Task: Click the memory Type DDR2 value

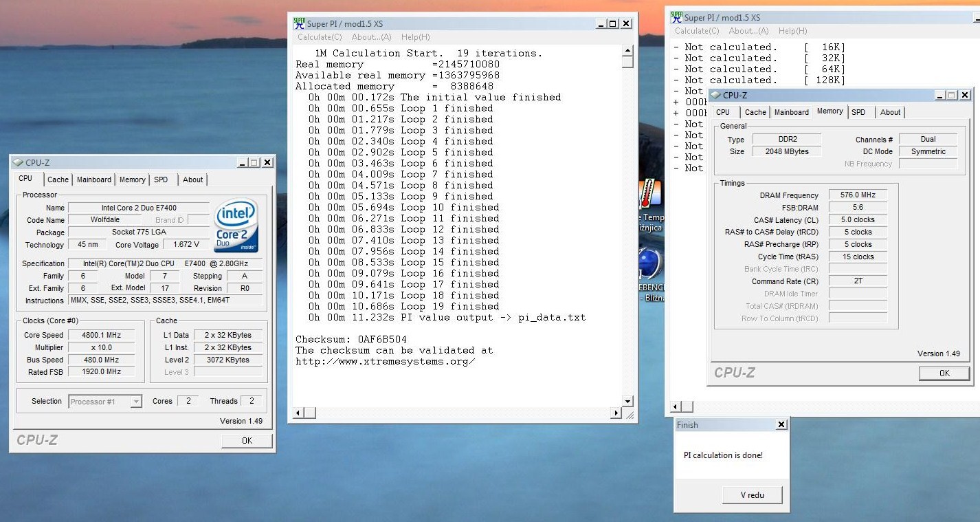Action: [786, 139]
